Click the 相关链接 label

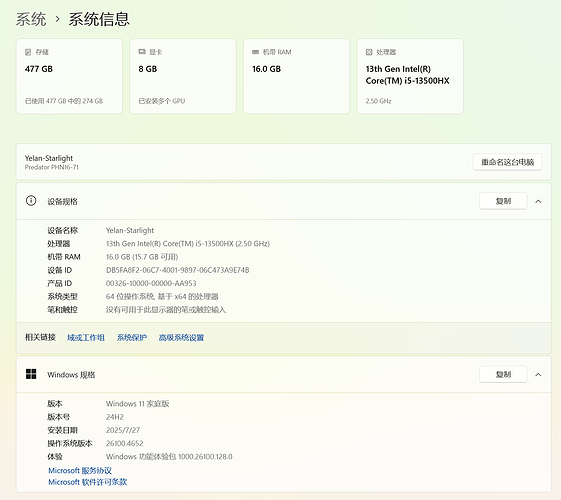[x=40, y=337]
